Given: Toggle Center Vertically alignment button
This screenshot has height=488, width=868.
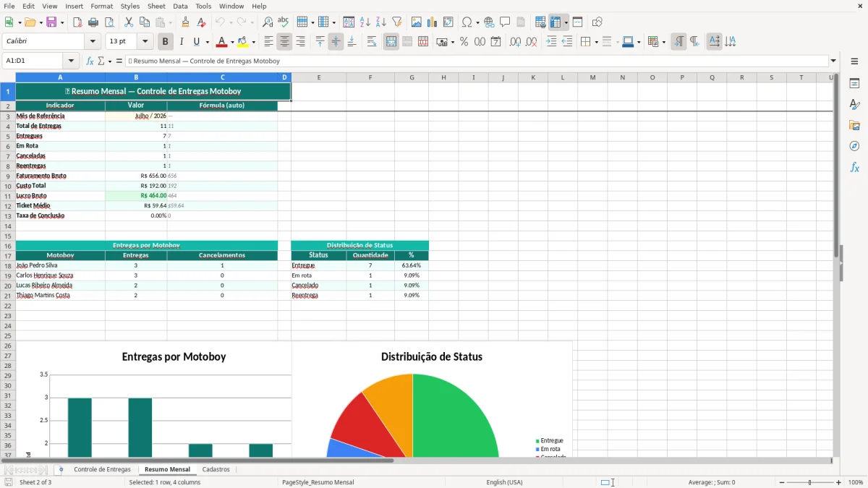Looking at the screenshot, I should [336, 42].
